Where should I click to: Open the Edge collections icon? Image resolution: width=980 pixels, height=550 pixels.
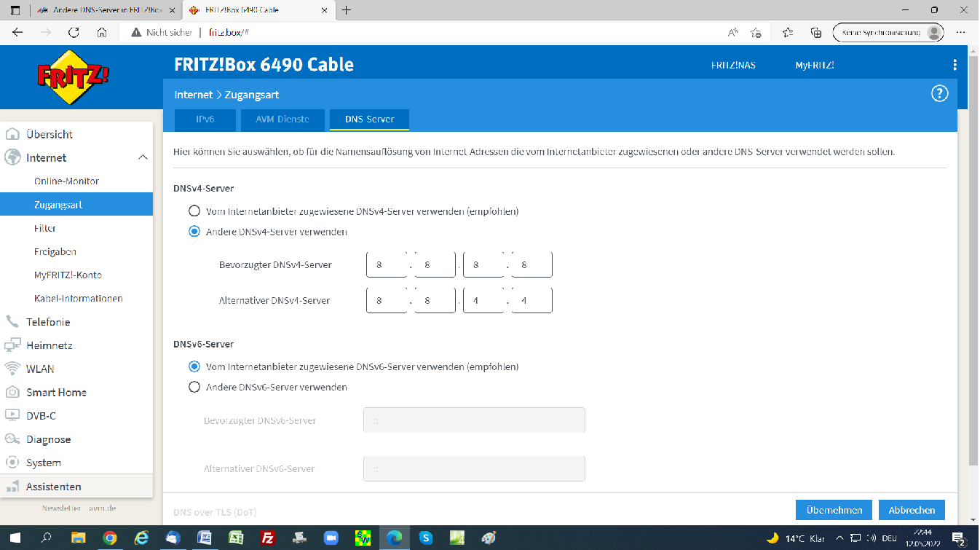816,32
